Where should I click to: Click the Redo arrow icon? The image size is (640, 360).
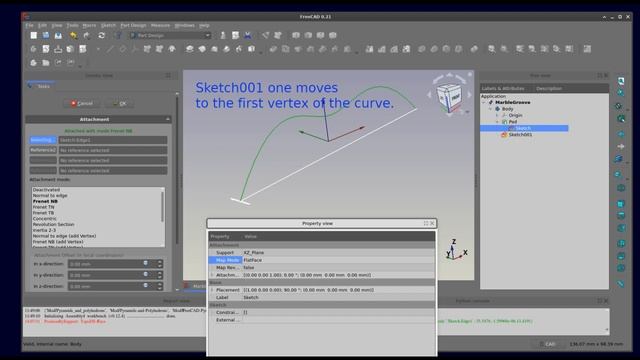tap(87, 36)
